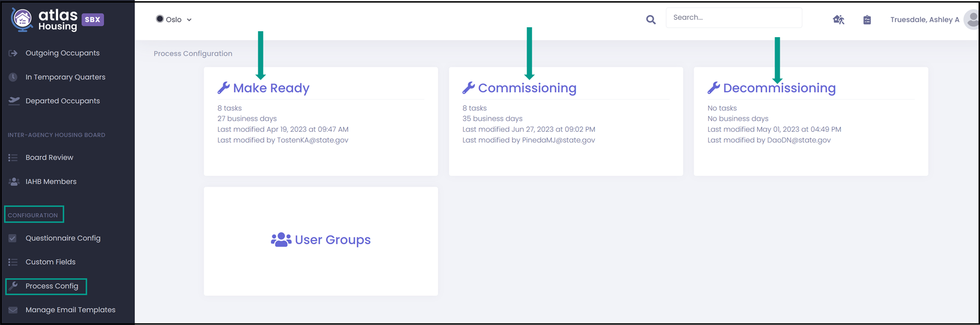Click the Decommissioning wrench icon
Screen dimensions: 980x325
coord(714,88)
